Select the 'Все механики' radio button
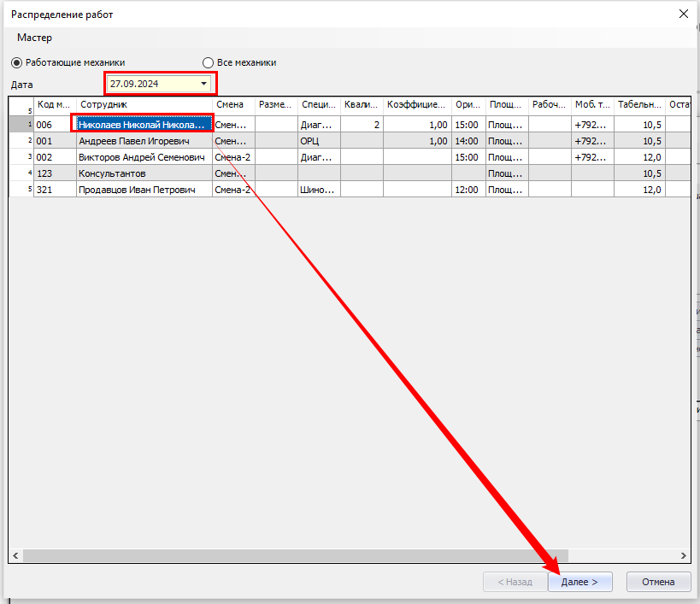The image size is (700, 604). coord(208,62)
